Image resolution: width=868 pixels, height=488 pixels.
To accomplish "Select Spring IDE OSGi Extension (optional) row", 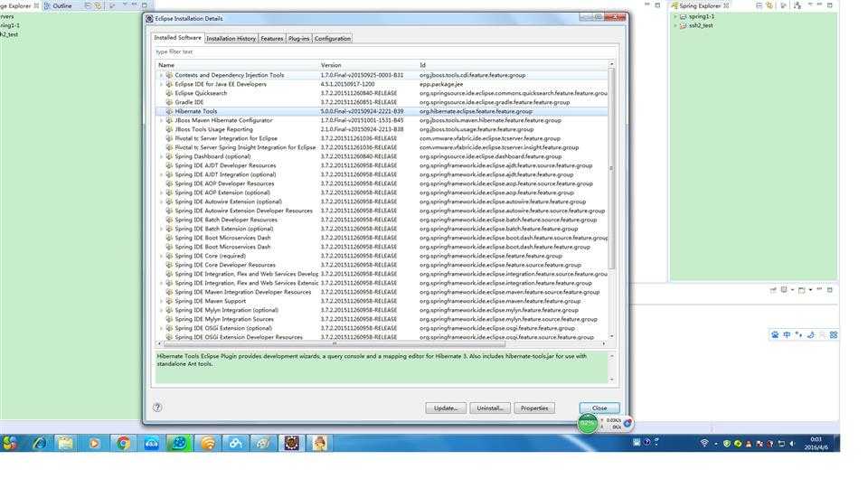I will tap(382, 328).
